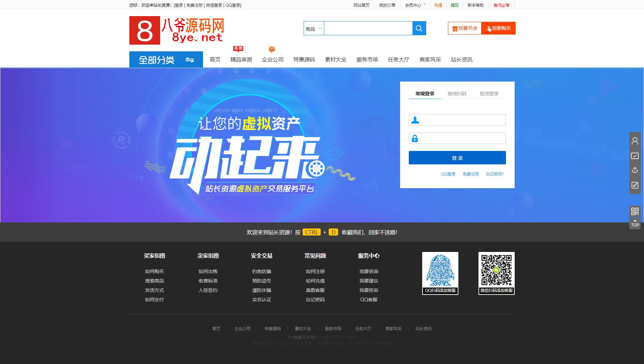This screenshot has width=644, height=364.
Task: Click the WeChat customer service QR code
Action: pos(497,273)
